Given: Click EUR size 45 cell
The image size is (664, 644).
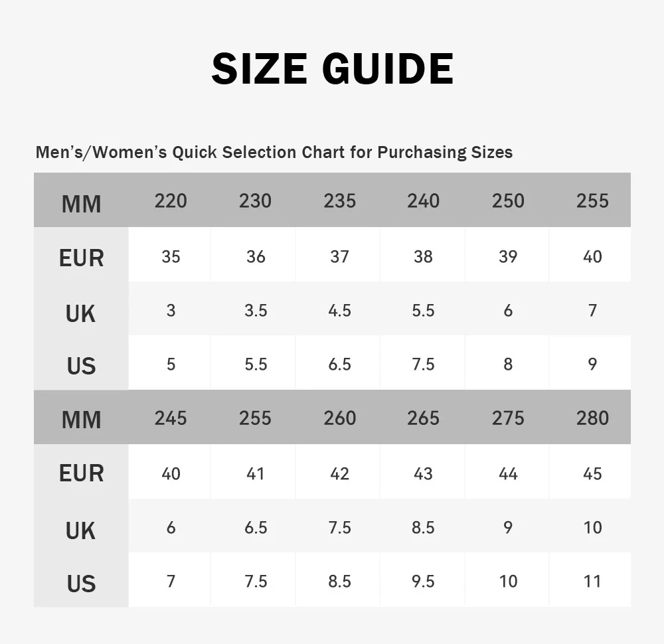Looking at the screenshot, I should pos(592,473).
